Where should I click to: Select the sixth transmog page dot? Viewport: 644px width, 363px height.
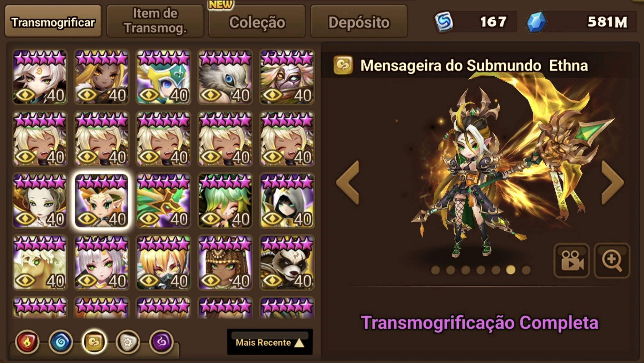(511, 270)
